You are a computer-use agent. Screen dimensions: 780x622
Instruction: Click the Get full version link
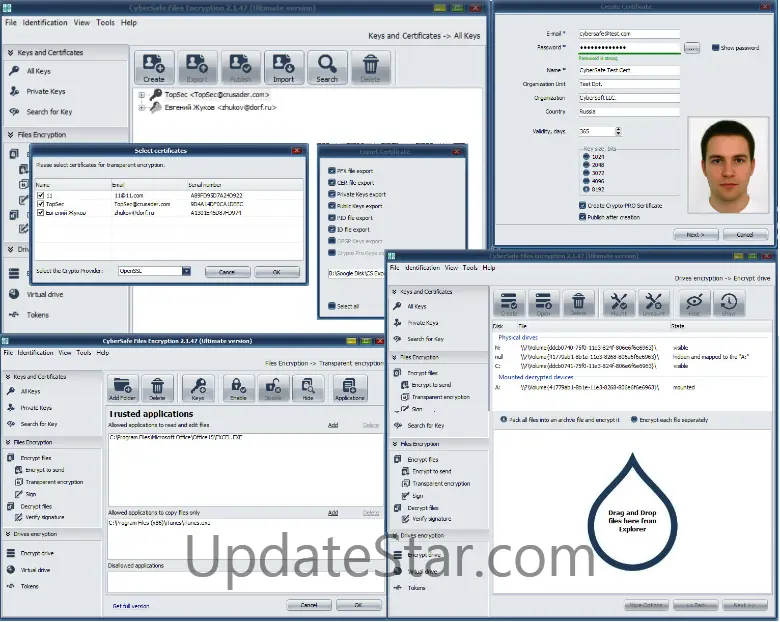[x=131, y=606]
